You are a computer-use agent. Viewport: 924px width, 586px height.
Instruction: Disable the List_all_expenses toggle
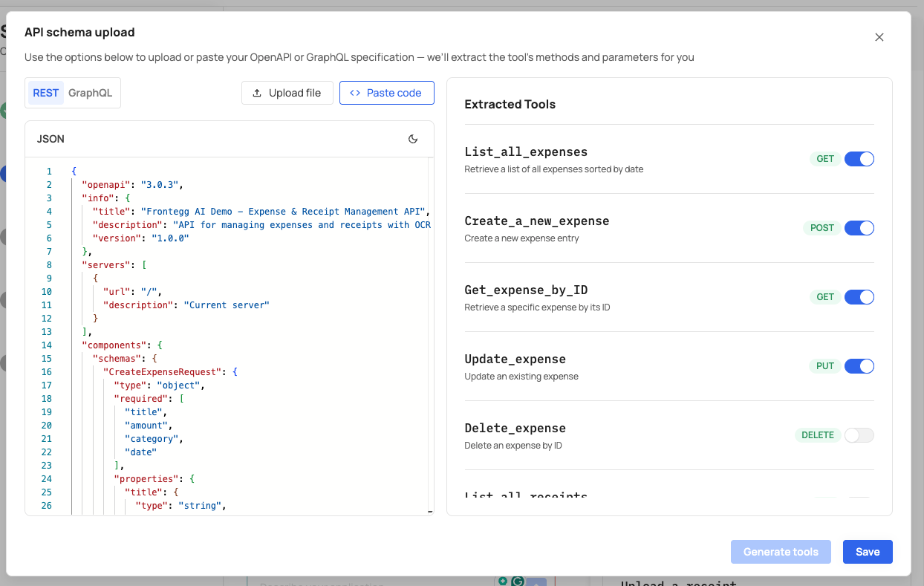859,158
